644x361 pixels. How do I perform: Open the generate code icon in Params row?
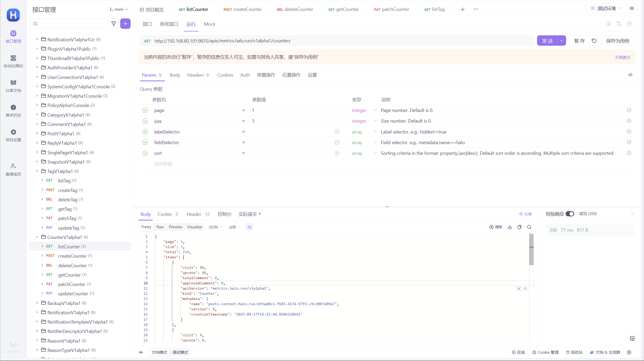click(630, 75)
